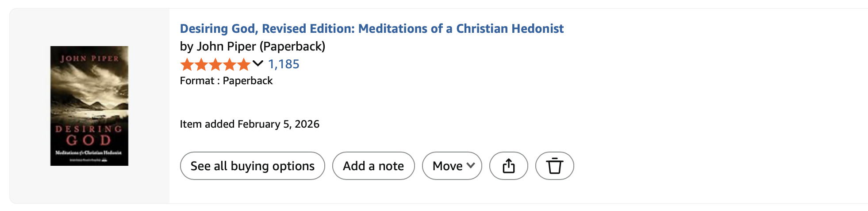Click the "Item added February 5, 2026" text
This screenshot has width=868, height=211.
pos(250,124)
